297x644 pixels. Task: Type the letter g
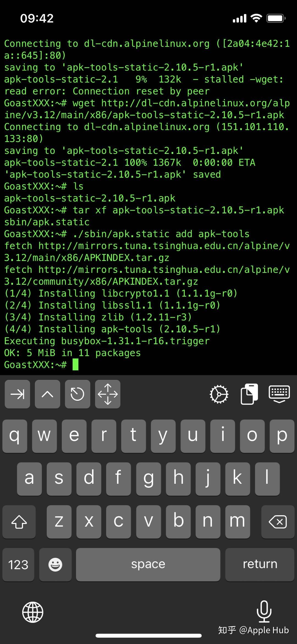tap(148, 479)
